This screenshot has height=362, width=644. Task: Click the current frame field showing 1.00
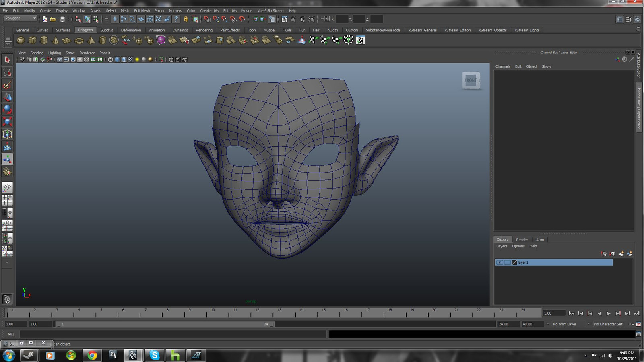[553, 313]
